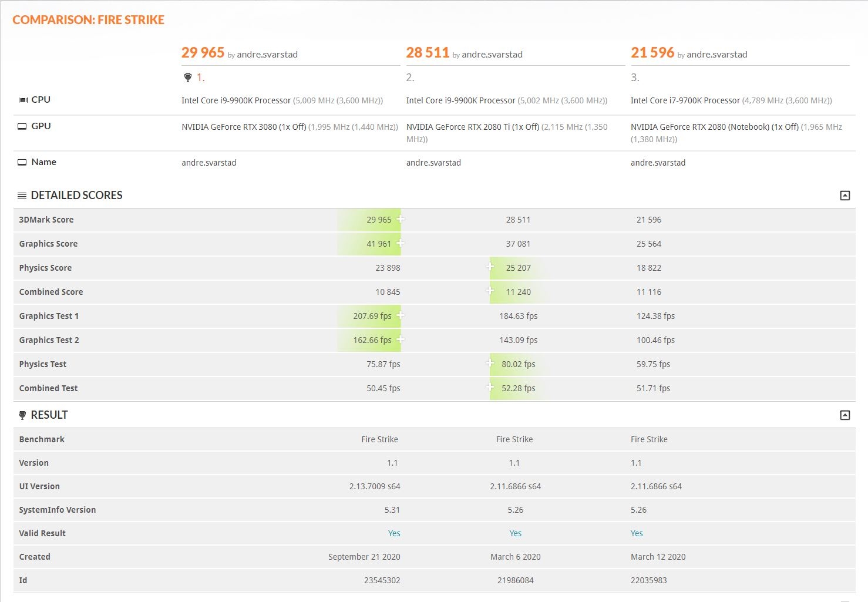Click result Id 23545302

pyautogui.click(x=382, y=580)
